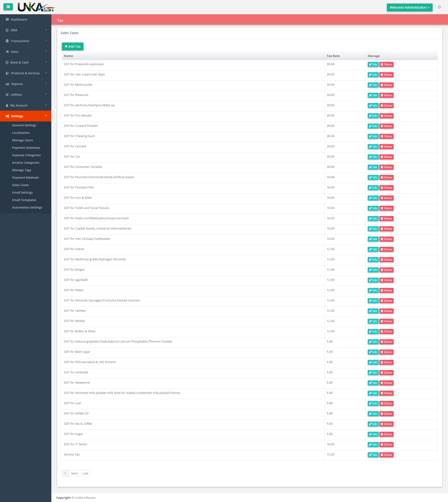Select the Payment Methods menu item

click(25, 177)
